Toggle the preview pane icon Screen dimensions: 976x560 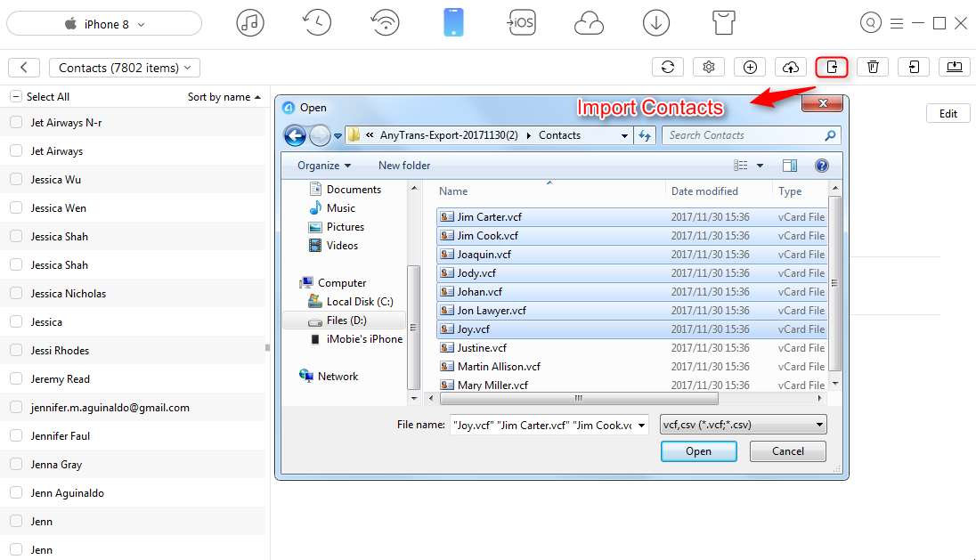tap(790, 166)
